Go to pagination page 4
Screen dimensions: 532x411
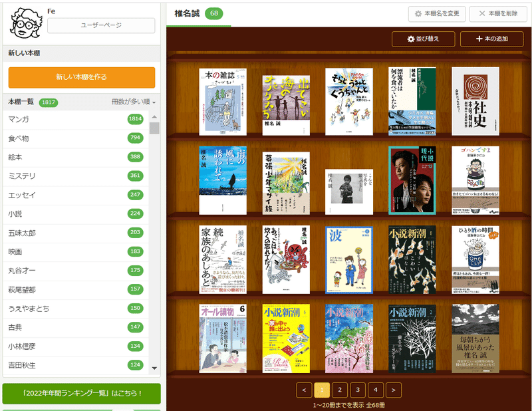click(375, 390)
